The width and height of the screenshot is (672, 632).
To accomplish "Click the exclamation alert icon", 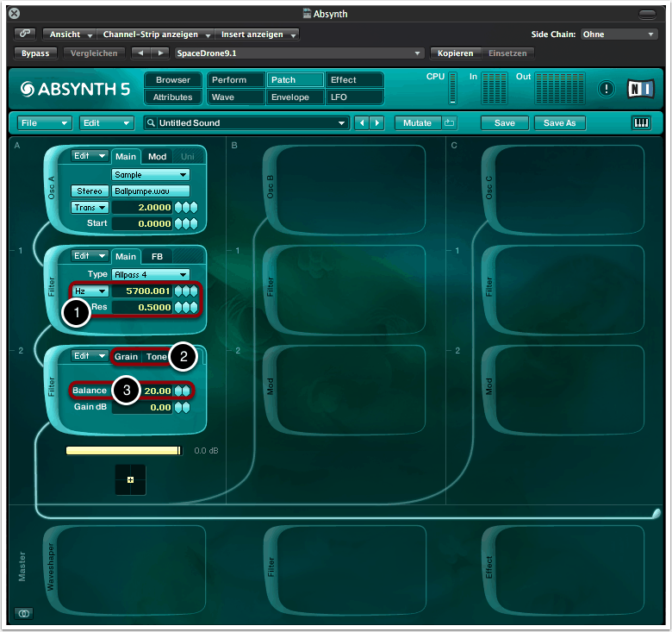I will click(607, 89).
